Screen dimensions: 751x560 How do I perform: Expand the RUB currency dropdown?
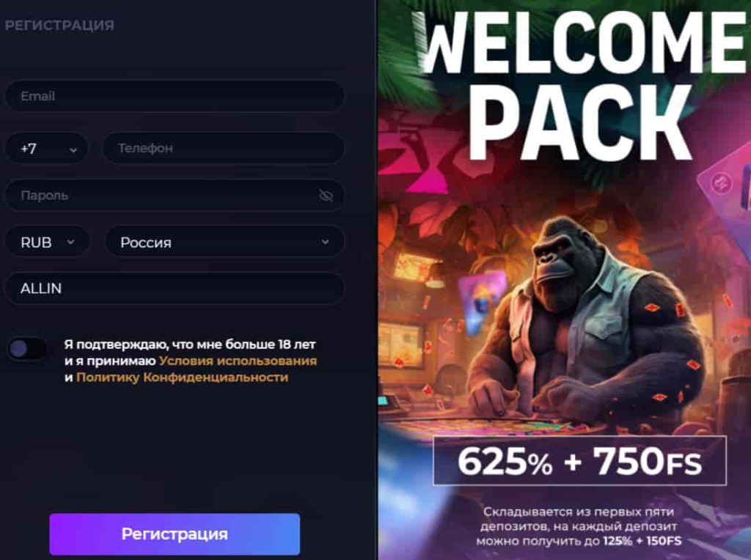tap(48, 242)
